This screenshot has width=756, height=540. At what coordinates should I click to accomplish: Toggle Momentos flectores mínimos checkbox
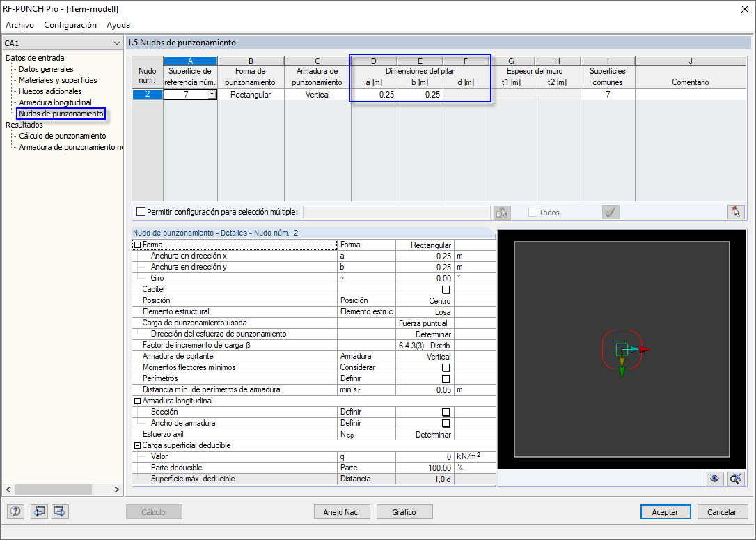pos(446,368)
